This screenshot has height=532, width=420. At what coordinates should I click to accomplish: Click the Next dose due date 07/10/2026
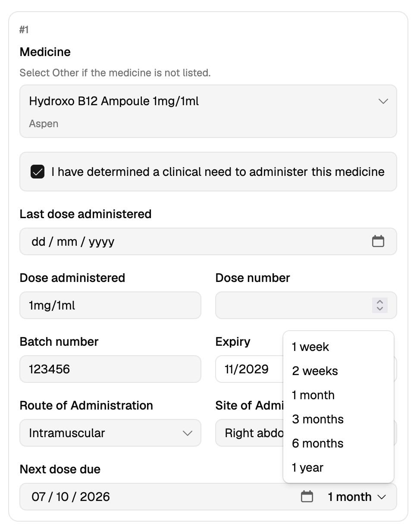point(71,497)
